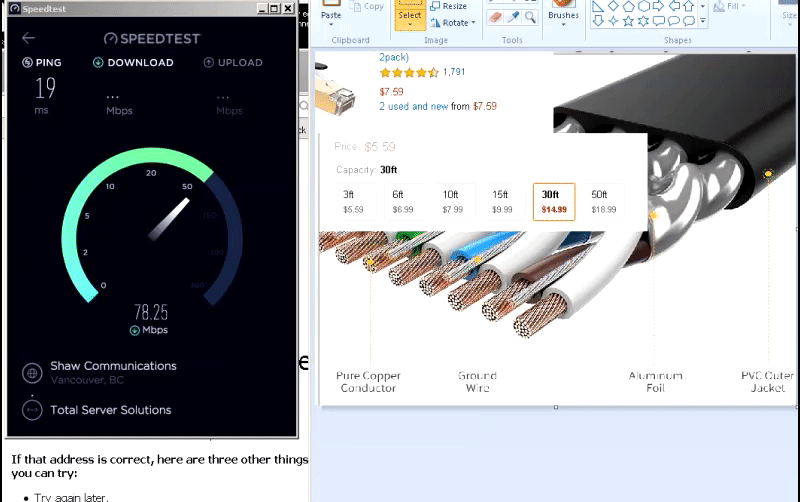Go back using Speedtest back arrow
The width and height of the screenshot is (800, 502).
point(29,38)
